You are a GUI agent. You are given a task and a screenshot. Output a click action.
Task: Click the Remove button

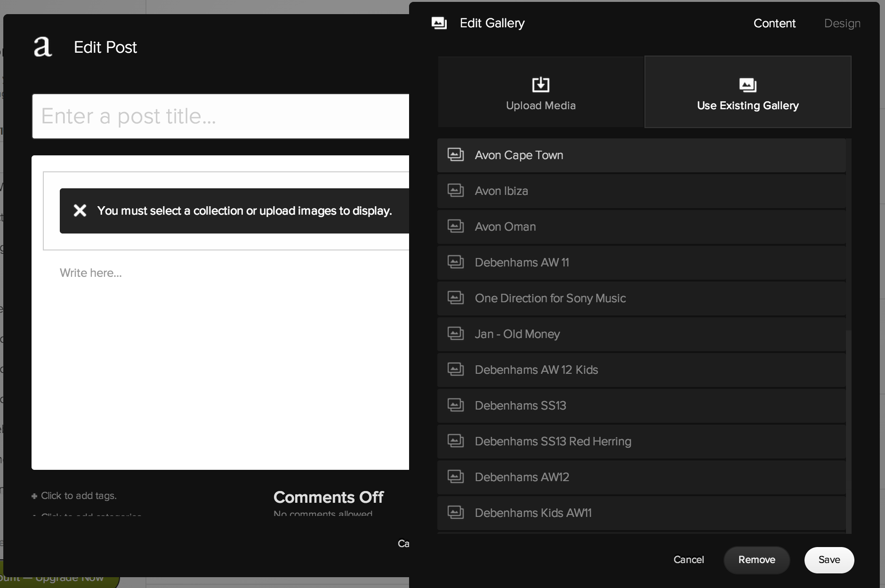[x=756, y=560]
